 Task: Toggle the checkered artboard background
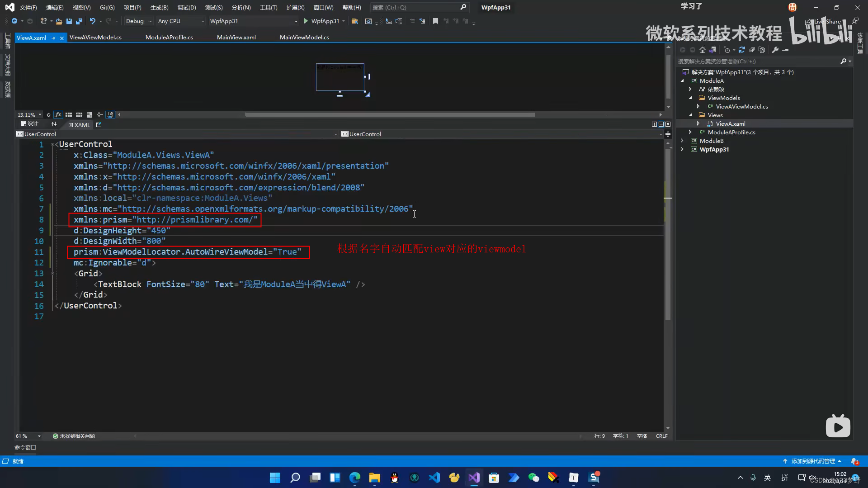click(90, 115)
